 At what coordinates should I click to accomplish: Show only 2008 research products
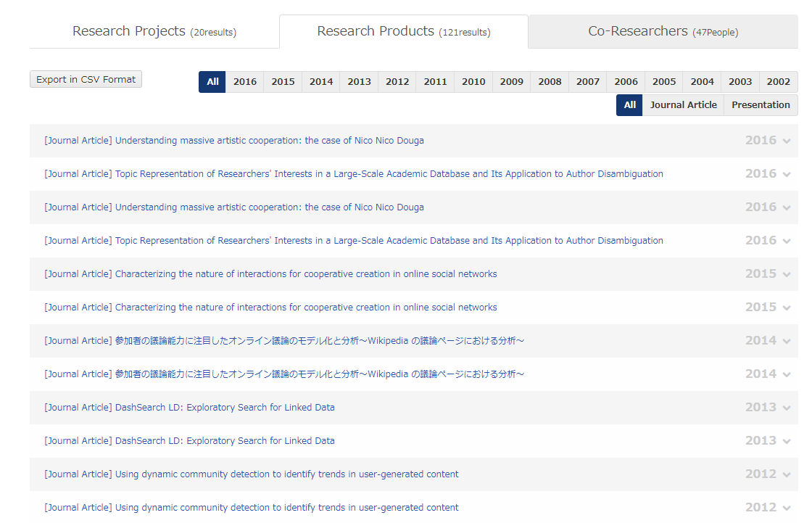point(550,82)
